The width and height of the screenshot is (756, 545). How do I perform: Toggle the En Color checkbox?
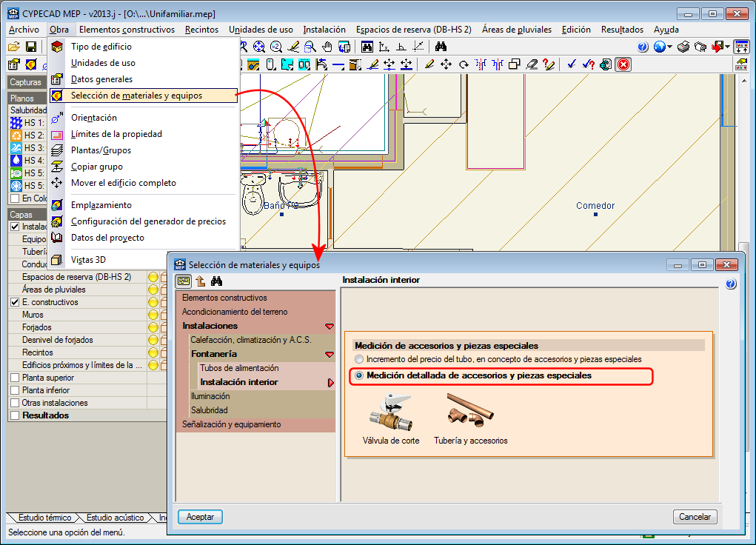click(15, 198)
